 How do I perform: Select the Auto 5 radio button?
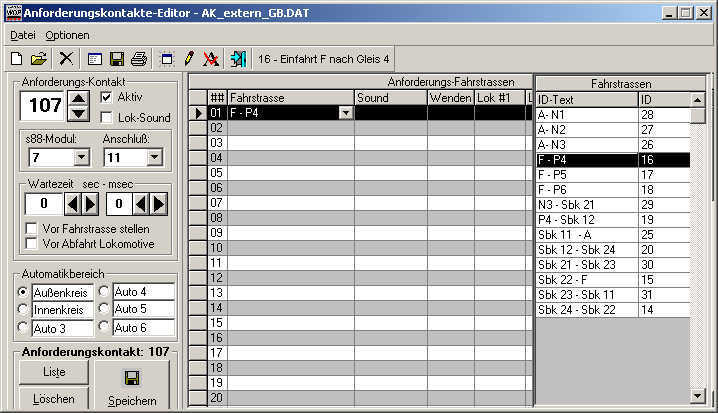104,309
